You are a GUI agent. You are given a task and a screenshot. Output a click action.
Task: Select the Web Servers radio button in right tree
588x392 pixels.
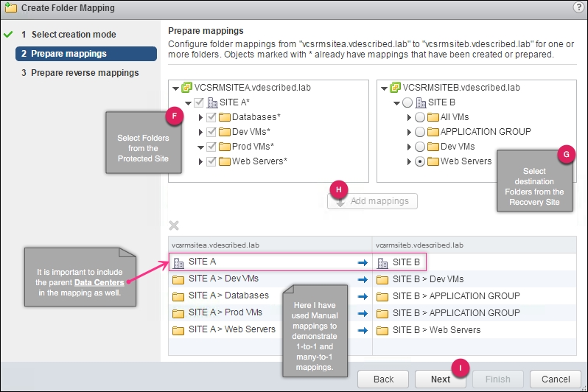pos(420,161)
